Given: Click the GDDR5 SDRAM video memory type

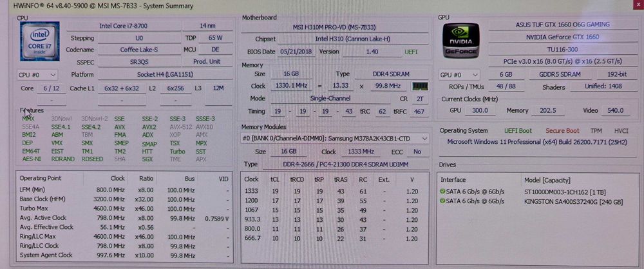Looking at the screenshot, I should (560, 75).
